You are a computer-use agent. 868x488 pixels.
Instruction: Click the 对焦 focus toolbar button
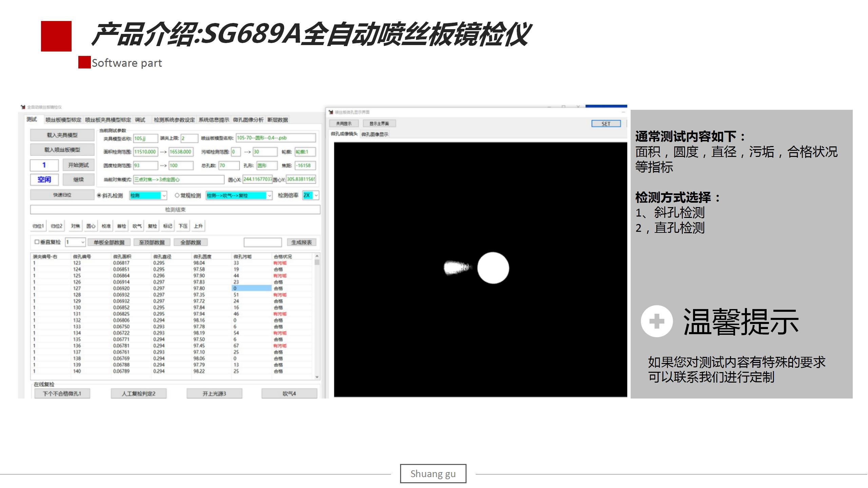(75, 226)
